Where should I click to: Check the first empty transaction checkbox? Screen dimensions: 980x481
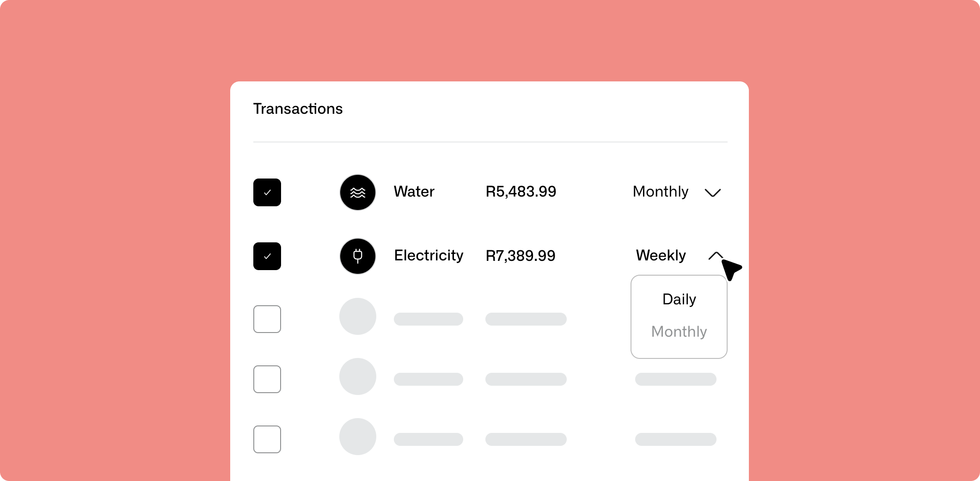tap(267, 319)
